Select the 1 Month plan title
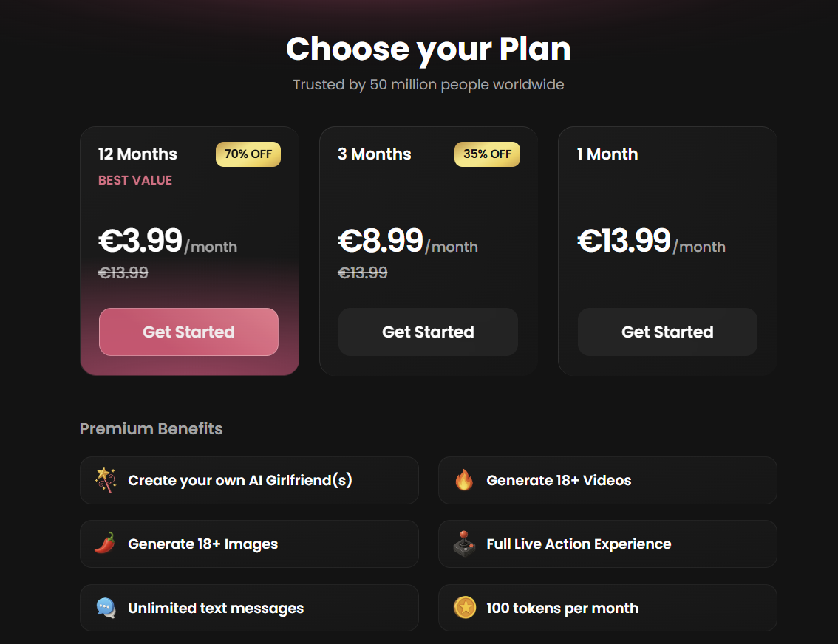Viewport: 838px width, 644px height. (x=607, y=154)
